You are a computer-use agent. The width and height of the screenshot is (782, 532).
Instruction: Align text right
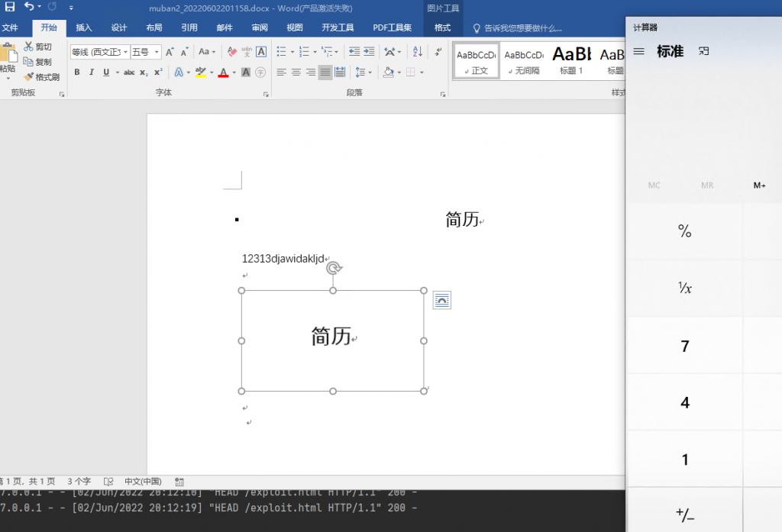[311, 73]
